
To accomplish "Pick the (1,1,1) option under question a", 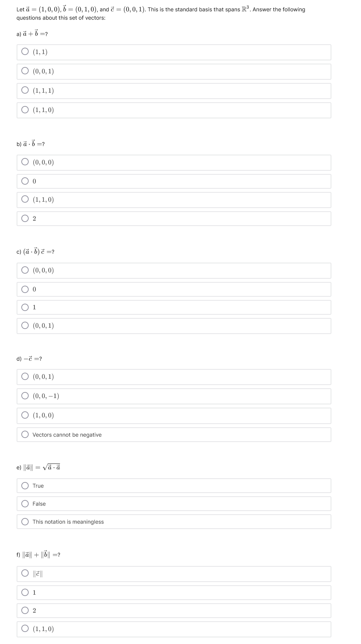I will [x=25, y=90].
